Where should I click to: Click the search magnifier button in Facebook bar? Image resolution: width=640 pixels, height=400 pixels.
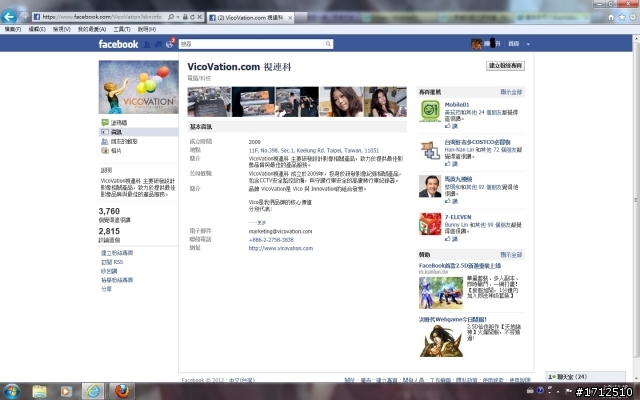tap(328, 44)
